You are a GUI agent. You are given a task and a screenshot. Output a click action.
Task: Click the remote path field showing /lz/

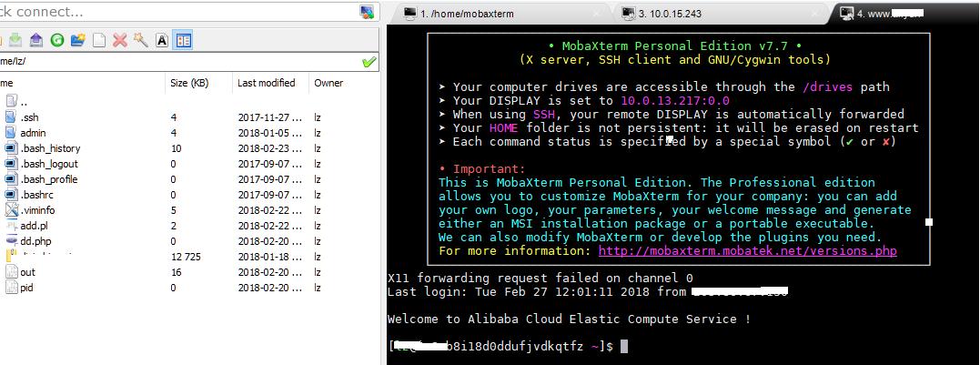[x=178, y=62]
